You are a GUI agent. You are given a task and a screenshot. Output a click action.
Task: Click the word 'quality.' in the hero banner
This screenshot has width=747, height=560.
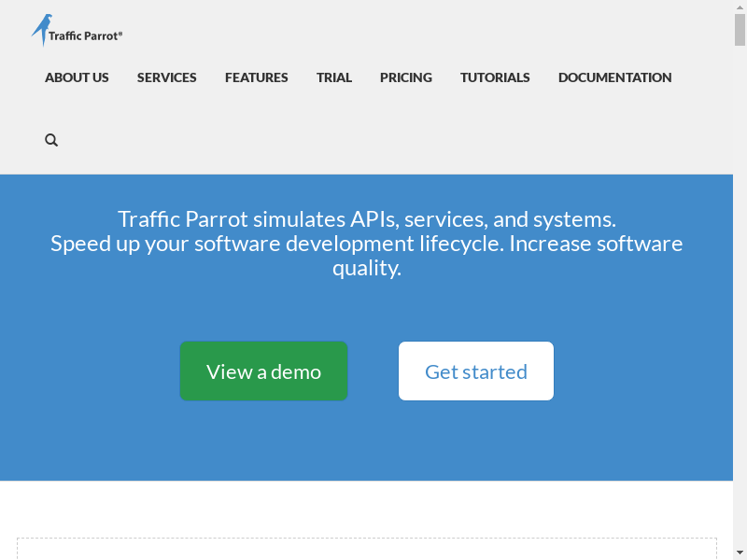coord(366,269)
